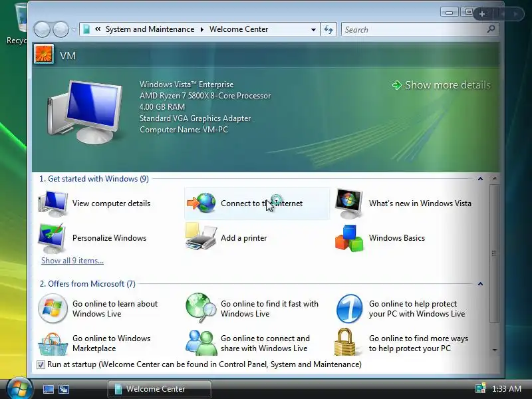Click the Add a printer icon
The width and height of the screenshot is (532, 399).
click(x=201, y=237)
